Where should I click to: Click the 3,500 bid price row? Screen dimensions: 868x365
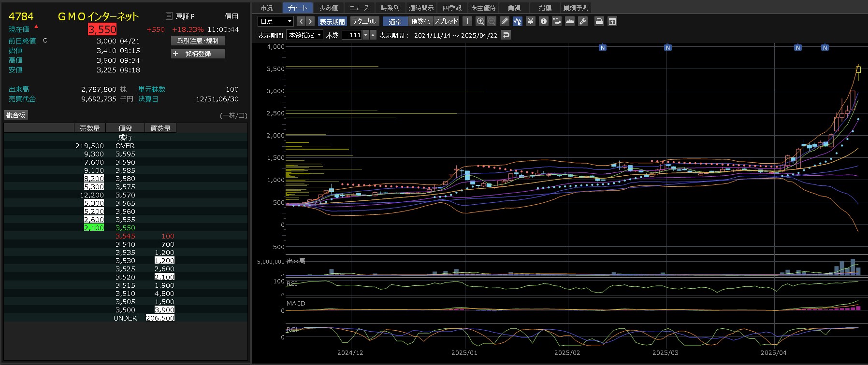(x=126, y=310)
